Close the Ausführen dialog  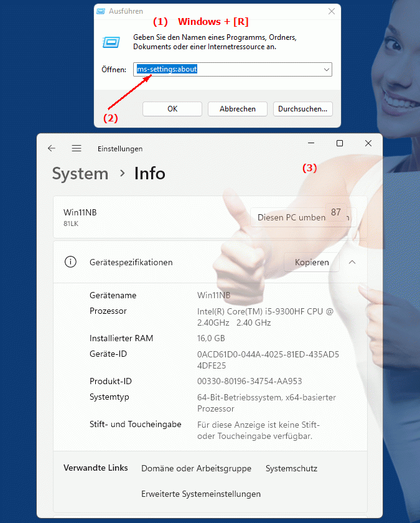coord(331,11)
